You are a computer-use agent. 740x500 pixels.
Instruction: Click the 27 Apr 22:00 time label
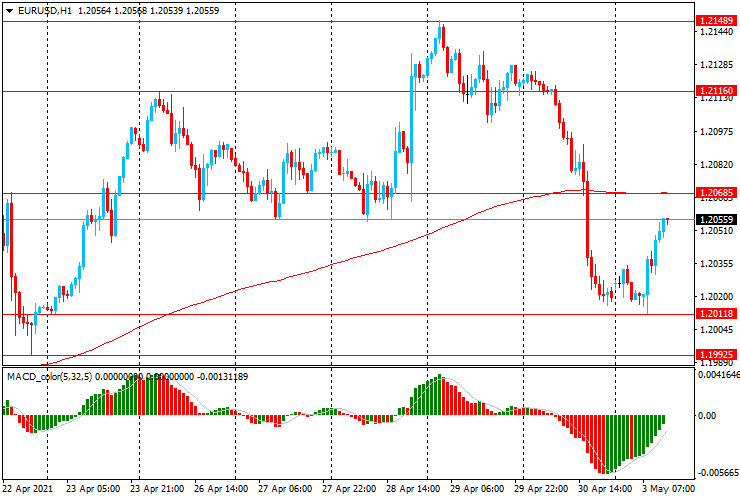[349, 488]
